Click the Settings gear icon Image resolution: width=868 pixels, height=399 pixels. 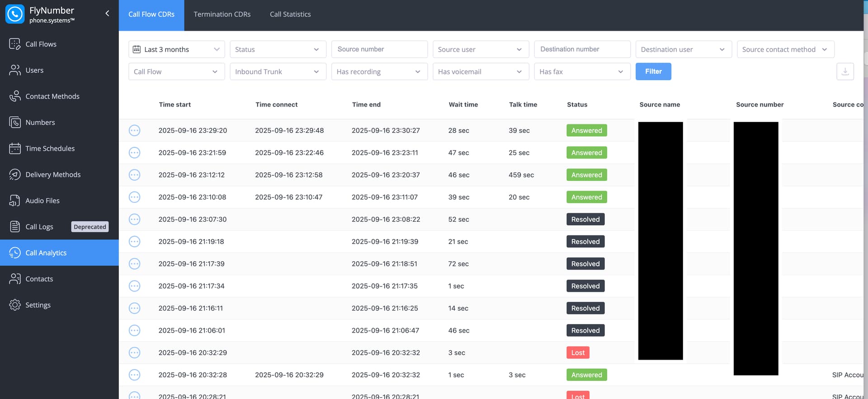15,305
